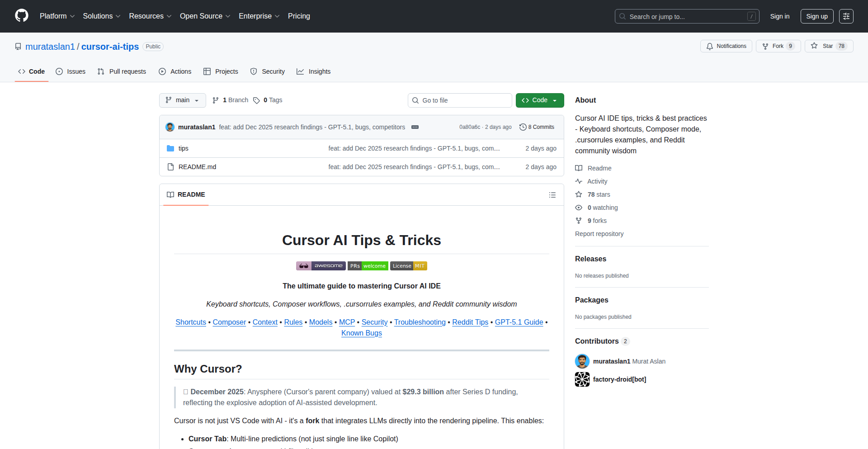
Task: Click the fork icon to fork repo
Action: 765,46
